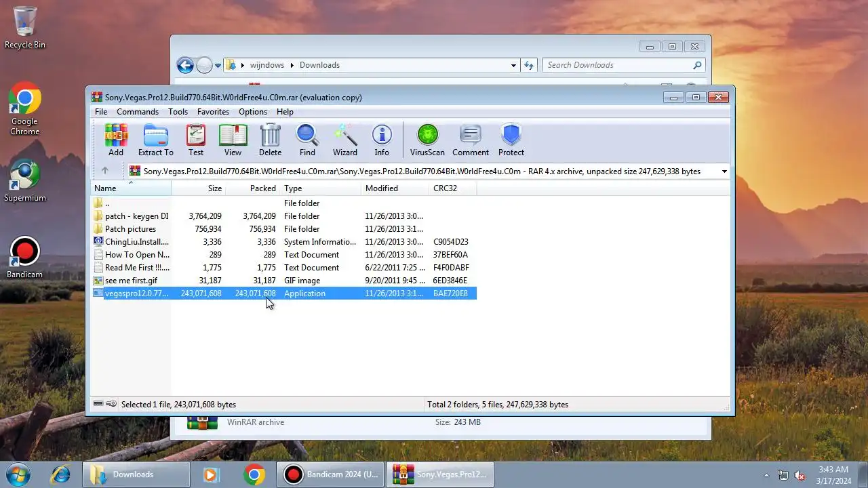Select the 'see me first.gif' file
Image resolution: width=868 pixels, height=488 pixels.
coord(283,281)
